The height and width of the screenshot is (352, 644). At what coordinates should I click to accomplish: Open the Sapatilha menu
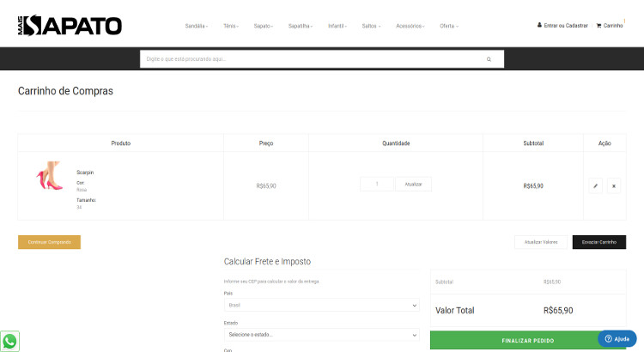tap(301, 26)
